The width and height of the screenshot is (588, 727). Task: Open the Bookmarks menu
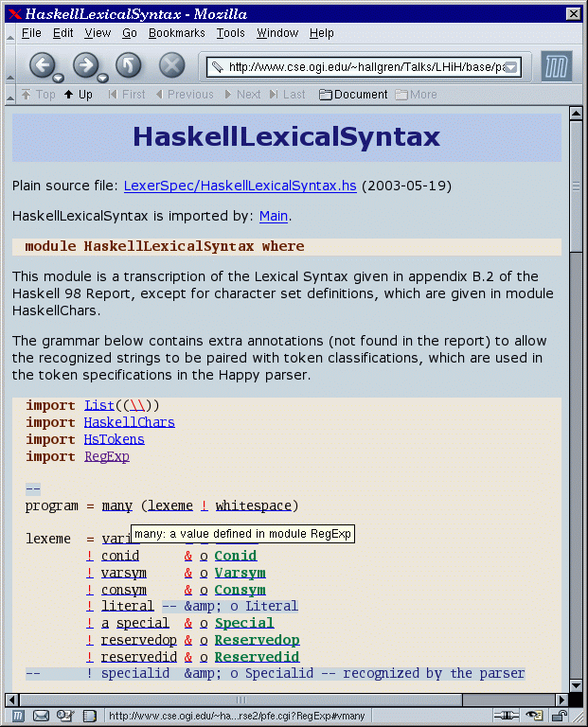click(x=176, y=33)
